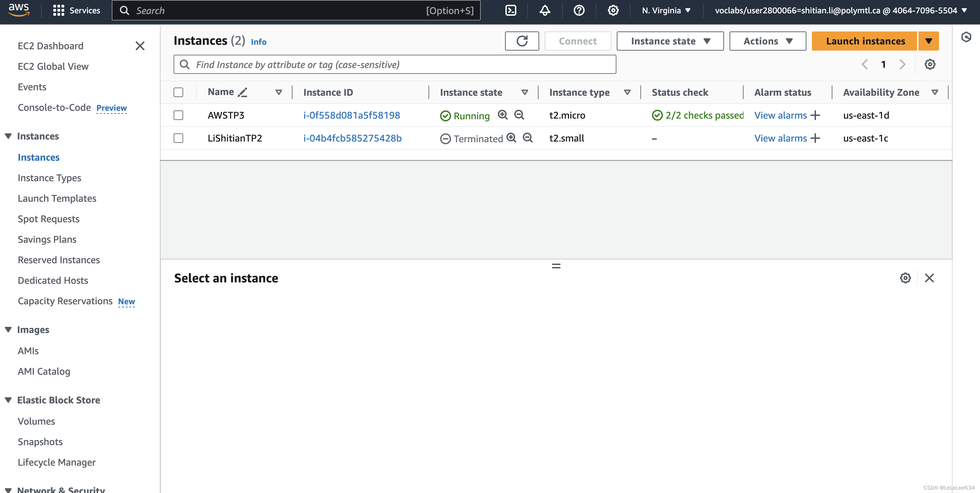Open account-wide settings via the gear icon
This screenshot has width=980, height=493.
pos(612,10)
